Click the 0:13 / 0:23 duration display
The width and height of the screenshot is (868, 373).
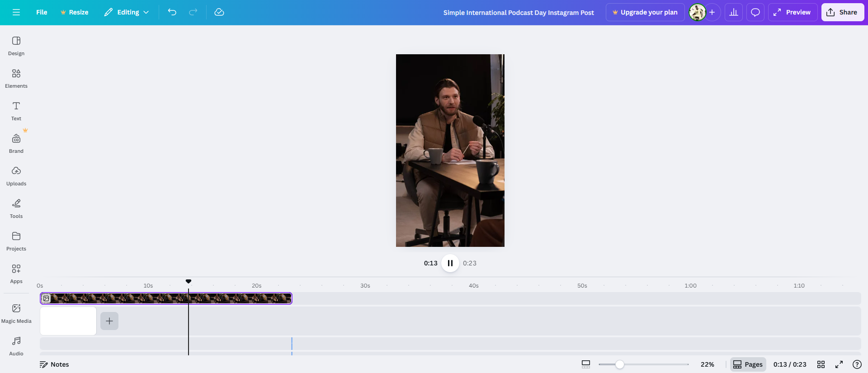790,364
